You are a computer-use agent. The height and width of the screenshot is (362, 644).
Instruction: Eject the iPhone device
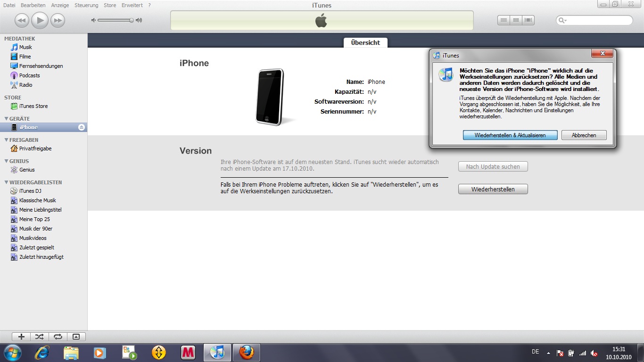(82, 127)
